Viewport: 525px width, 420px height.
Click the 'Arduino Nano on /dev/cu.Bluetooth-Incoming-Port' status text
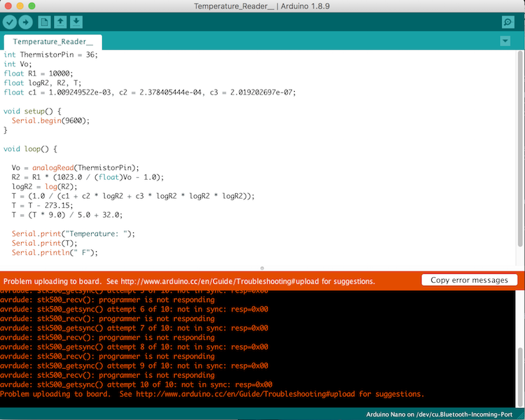pyautogui.click(x=439, y=414)
